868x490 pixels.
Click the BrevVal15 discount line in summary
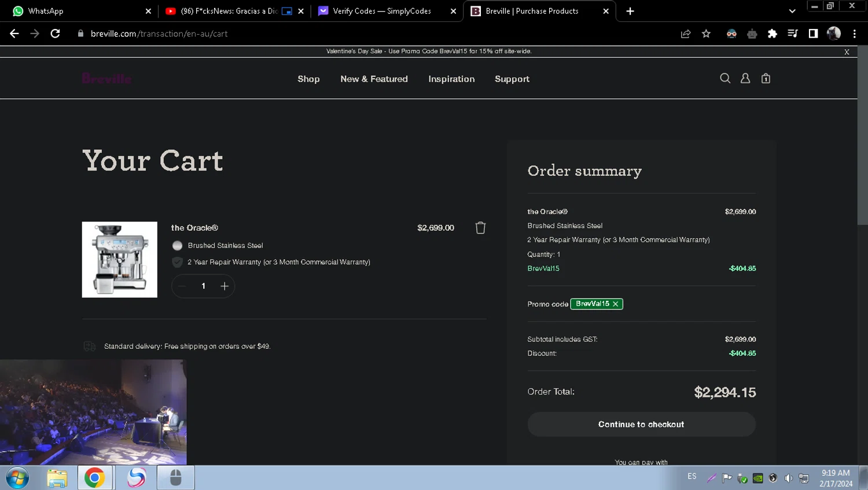(641, 268)
